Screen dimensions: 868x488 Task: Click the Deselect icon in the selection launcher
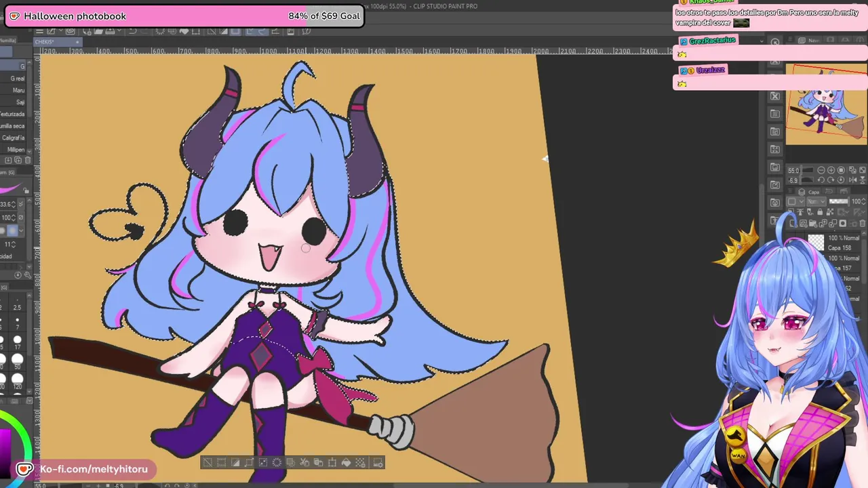click(x=208, y=462)
